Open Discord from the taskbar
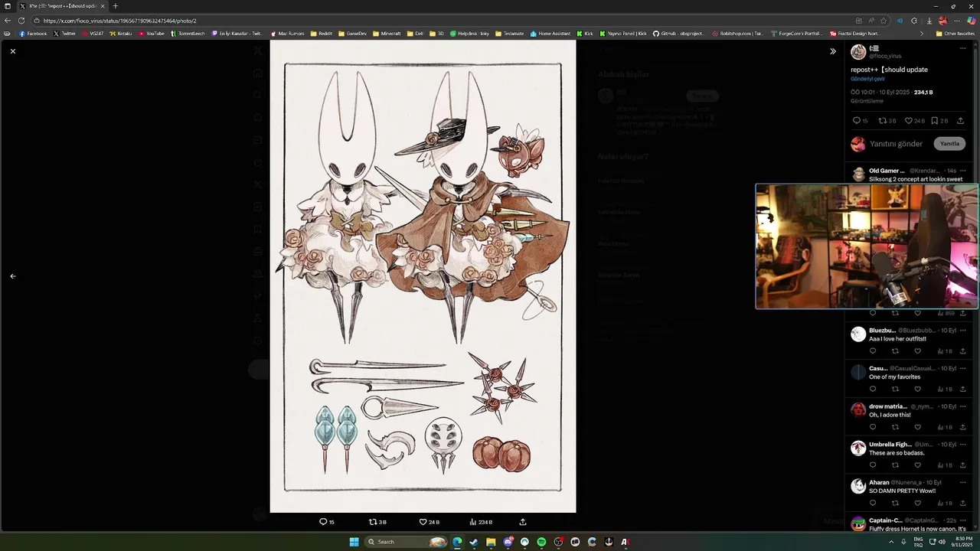The width and height of the screenshot is (980, 551). (508, 542)
